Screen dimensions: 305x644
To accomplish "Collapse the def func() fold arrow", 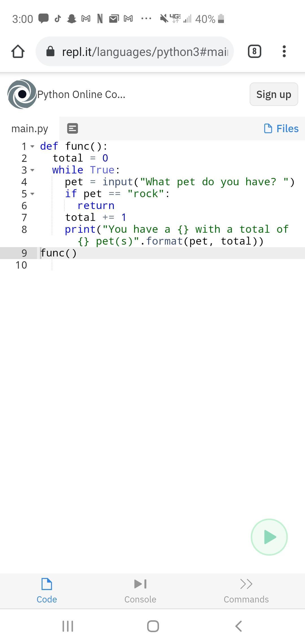I will (x=32, y=146).
